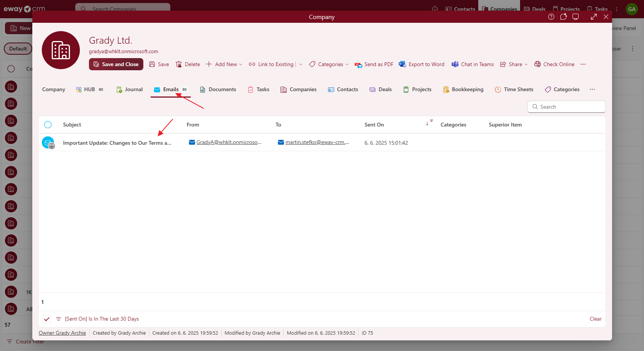Uncheck the Sent On filter checkbox
This screenshot has height=351, width=644.
click(x=47, y=319)
